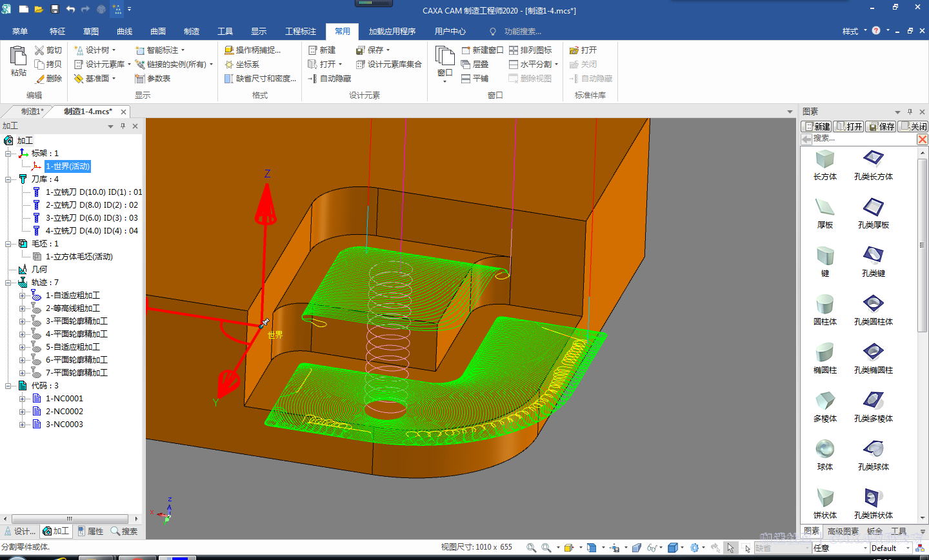Viewport: 929px width, 560px height.
Task: Click the 保存 button in 图素 panel
Action: click(x=881, y=126)
